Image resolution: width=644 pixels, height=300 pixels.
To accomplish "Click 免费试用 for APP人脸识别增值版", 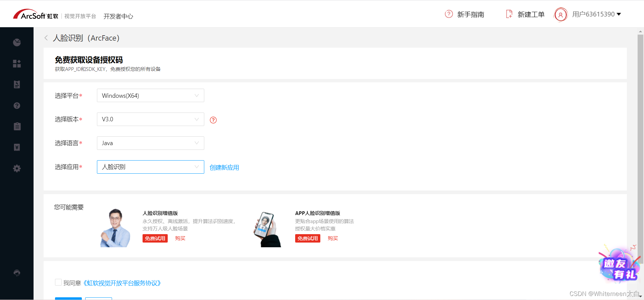I will click(x=308, y=238).
